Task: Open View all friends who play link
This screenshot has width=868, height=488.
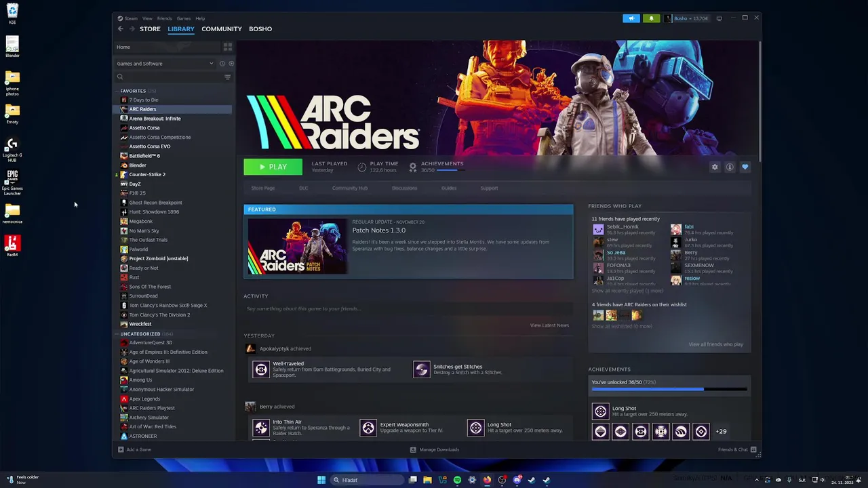Action: coord(716,344)
